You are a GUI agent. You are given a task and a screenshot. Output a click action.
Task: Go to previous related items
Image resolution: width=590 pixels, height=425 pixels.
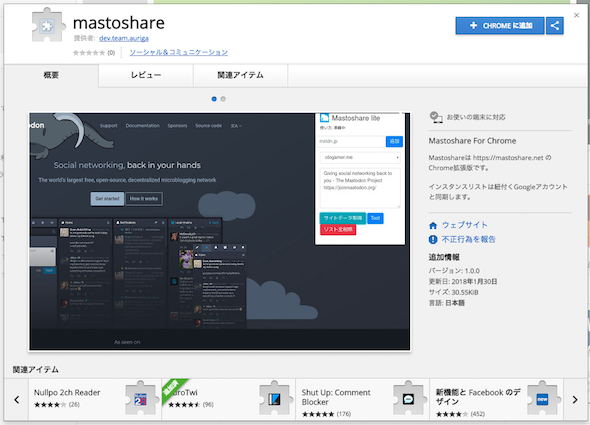pos(17,399)
